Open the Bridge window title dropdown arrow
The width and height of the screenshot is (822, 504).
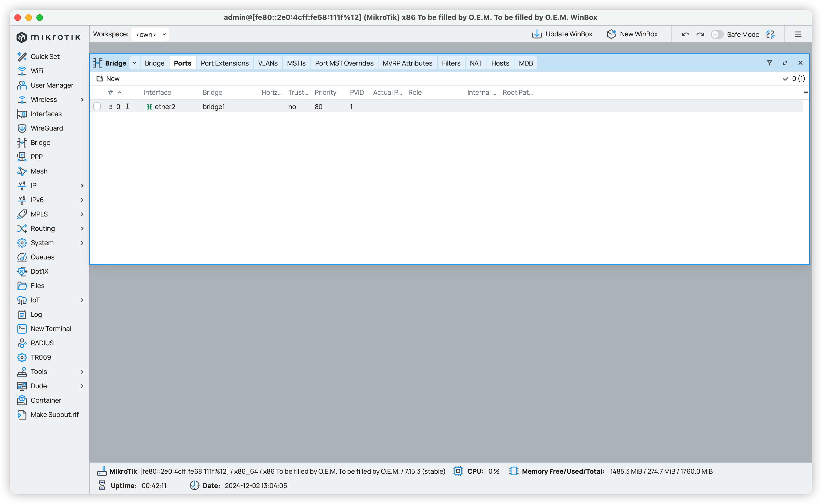pos(135,63)
